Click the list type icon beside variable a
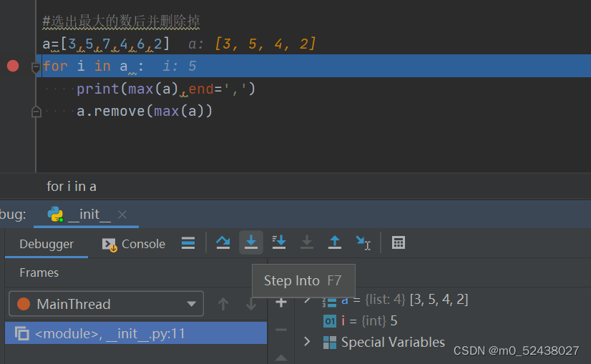Screen dimensions: 591x364 point(329,302)
